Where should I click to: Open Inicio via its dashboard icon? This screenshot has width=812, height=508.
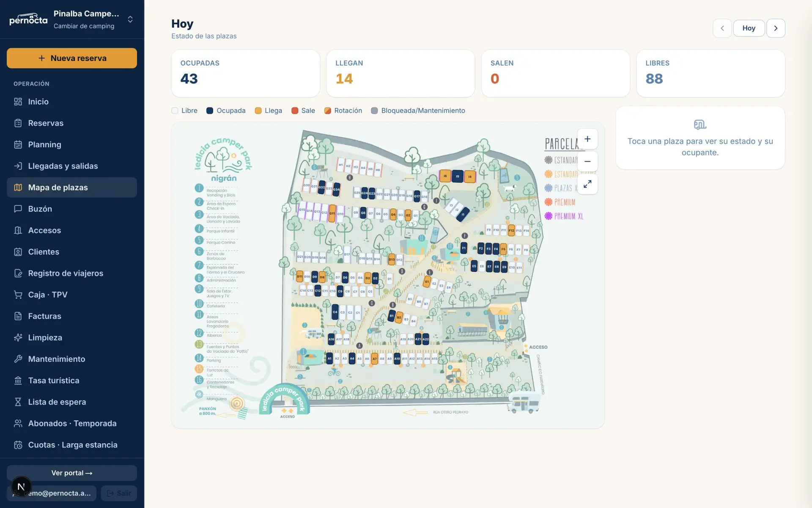pos(18,102)
